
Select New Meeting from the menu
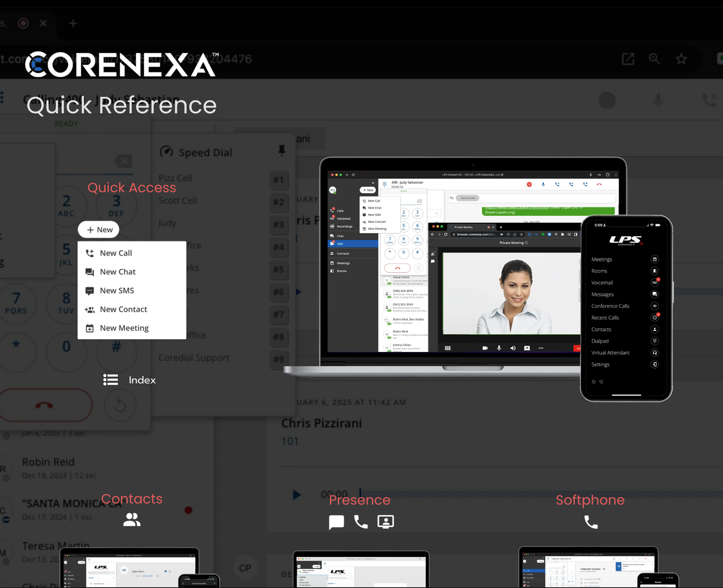click(x=124, y=328)
